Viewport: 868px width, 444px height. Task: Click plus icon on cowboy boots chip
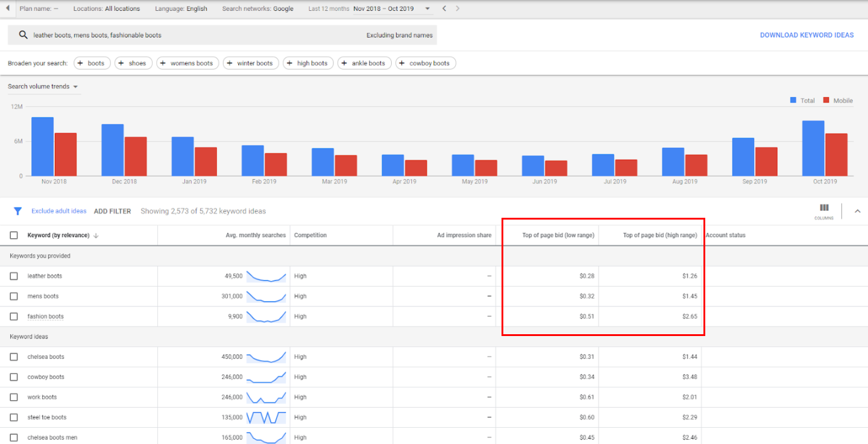pos(404,63)
